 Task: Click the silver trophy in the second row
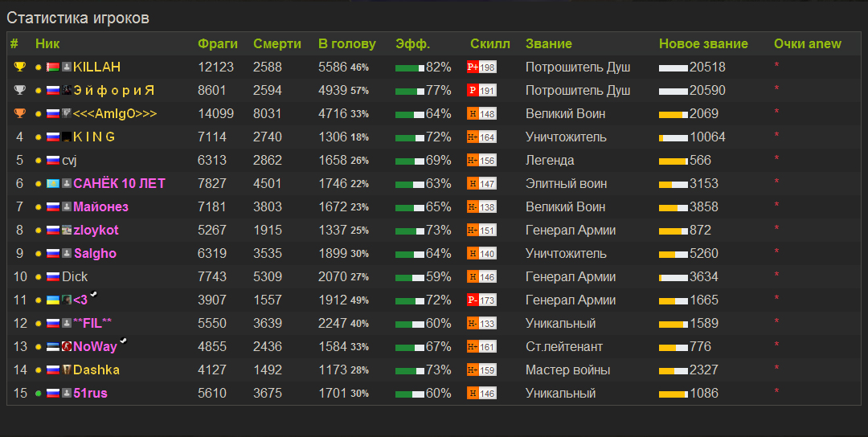point(20,90)
